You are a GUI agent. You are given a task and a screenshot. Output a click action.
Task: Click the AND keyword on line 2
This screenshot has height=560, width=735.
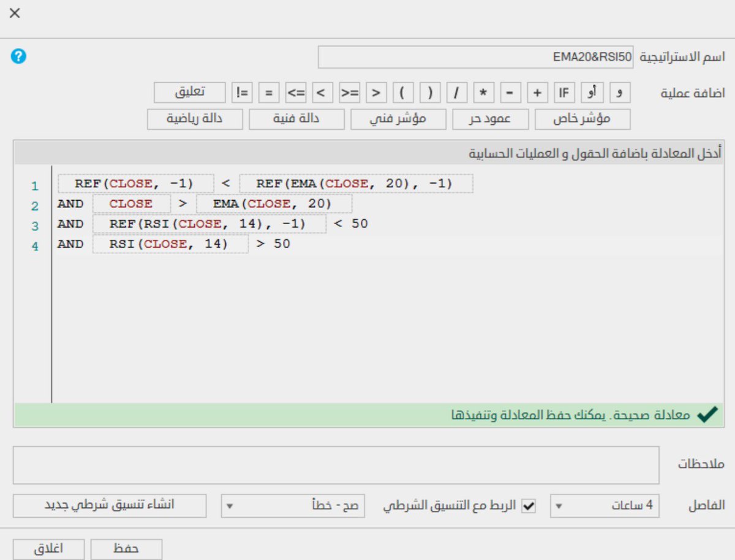click(70, 204)
